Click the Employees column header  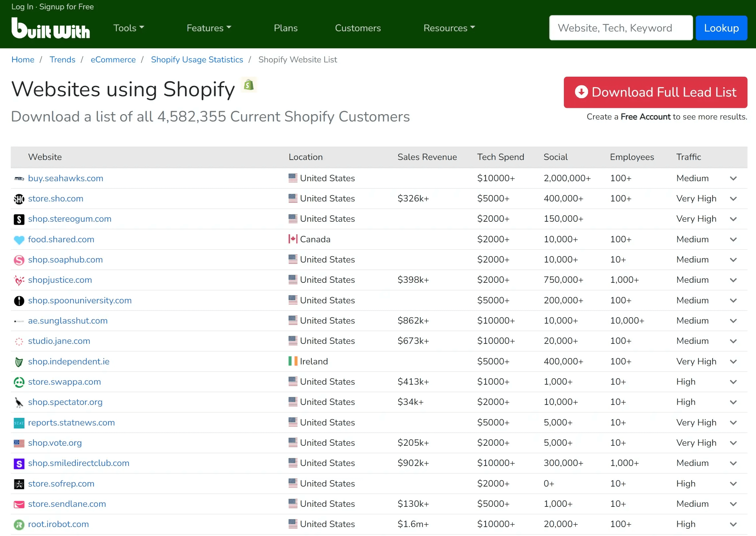click(x=632, y=157)
